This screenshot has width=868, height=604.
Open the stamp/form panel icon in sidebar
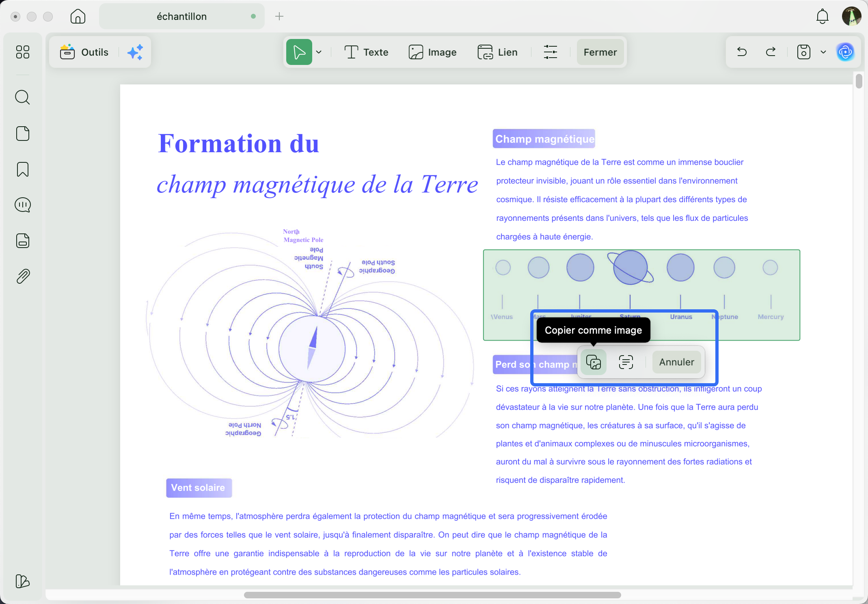[x=23, y=241]
